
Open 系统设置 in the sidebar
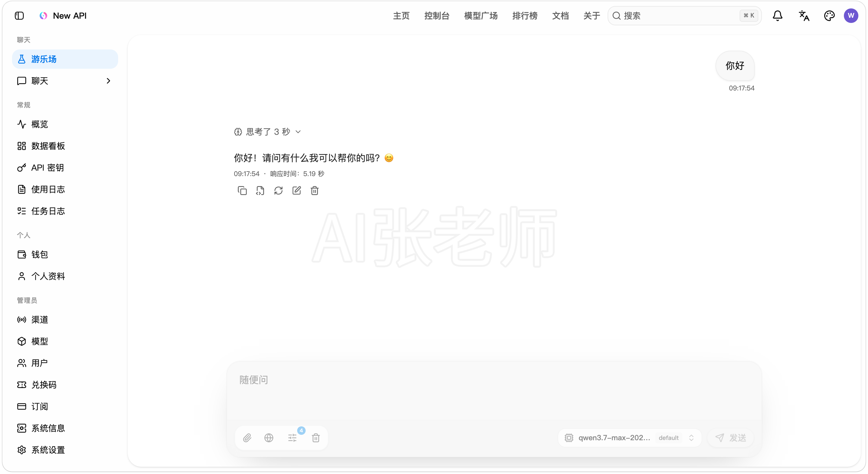pyautogui.click(x=65, y=450)
